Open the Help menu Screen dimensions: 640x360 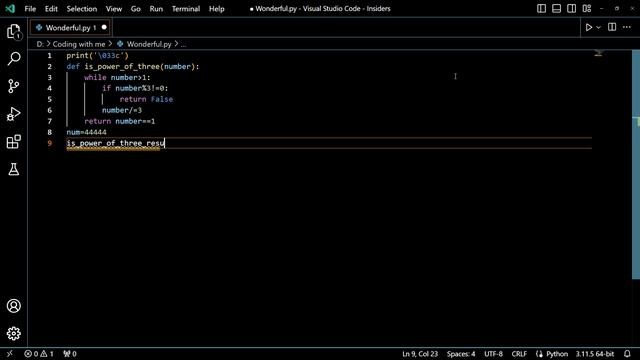pos(217,9)
